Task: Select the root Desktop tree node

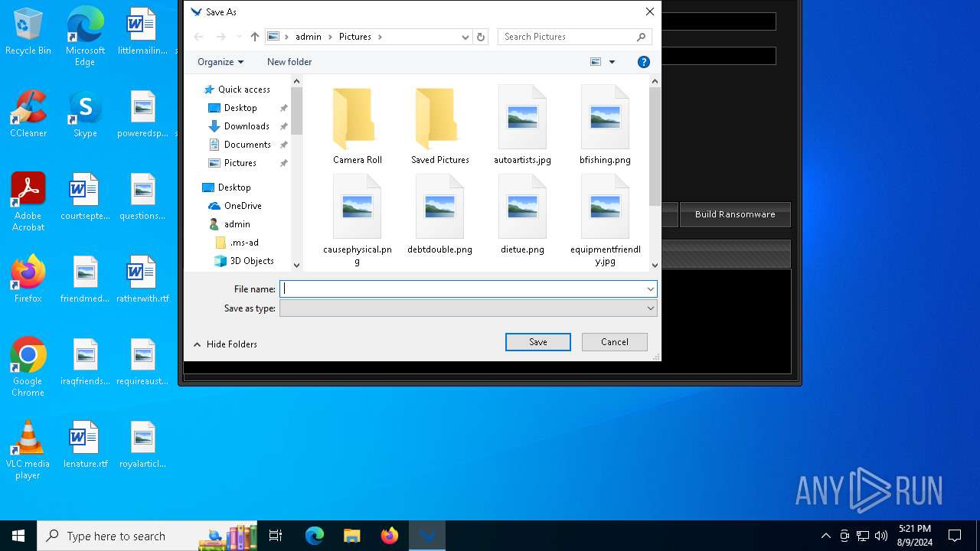Action: click(227, 187)
